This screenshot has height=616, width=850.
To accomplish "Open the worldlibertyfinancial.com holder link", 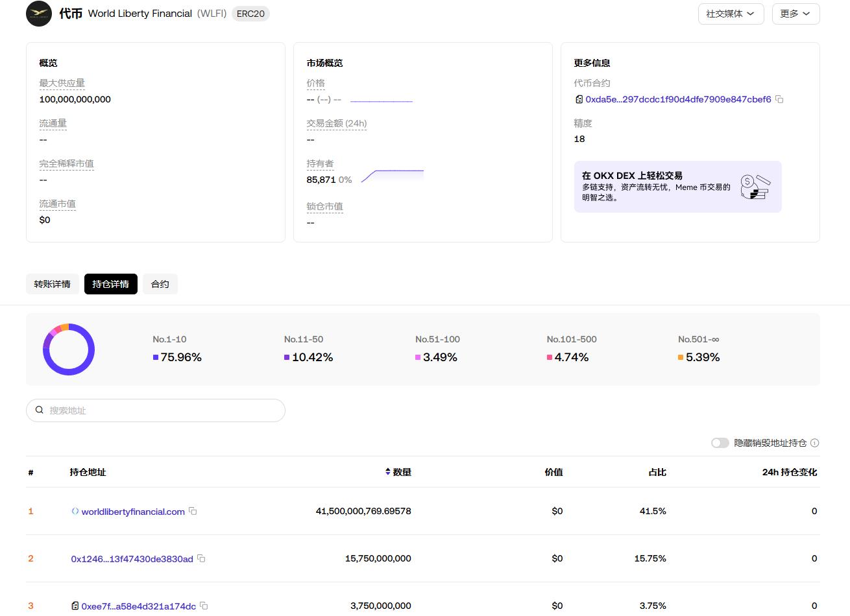I will pos(133,512).
